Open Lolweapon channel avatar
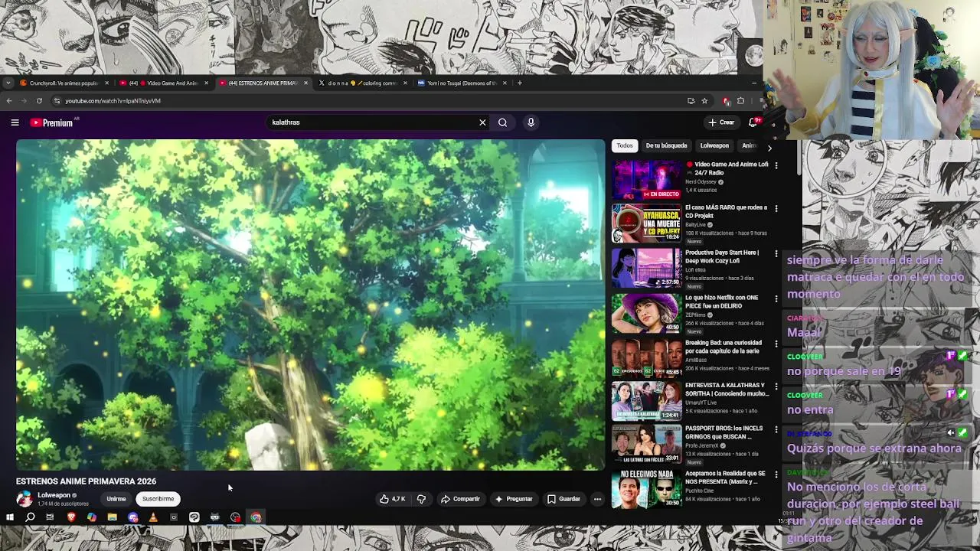Screen dimensions: 980x551 click(x=24, y=499)
